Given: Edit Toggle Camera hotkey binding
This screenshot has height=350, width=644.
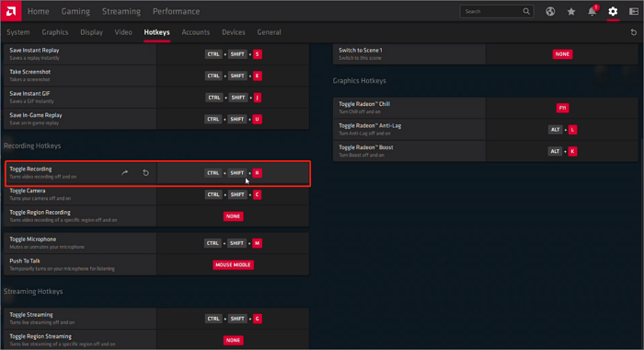Looking at the screenshot, I should click(x=234, y=194).
